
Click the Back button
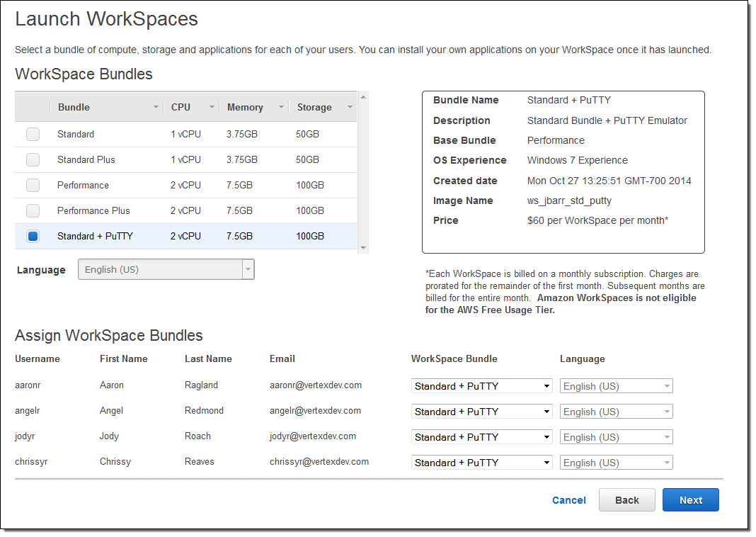[626, 500]
